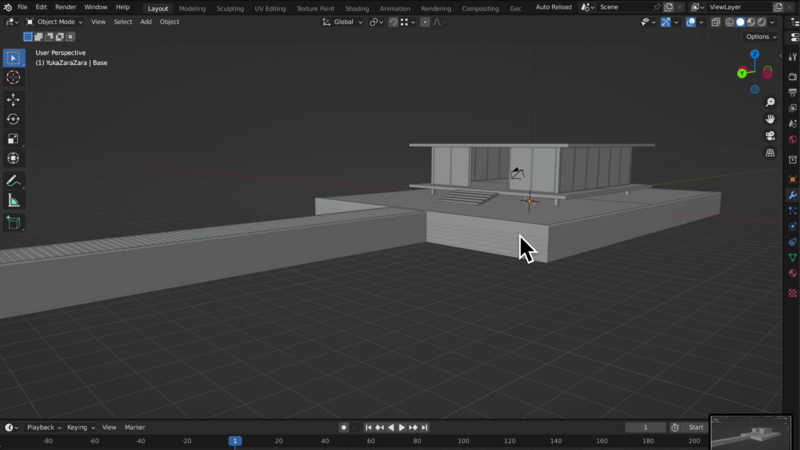Select the Scale tool
This screenshot has width=800, height=450.
[13, 139]
